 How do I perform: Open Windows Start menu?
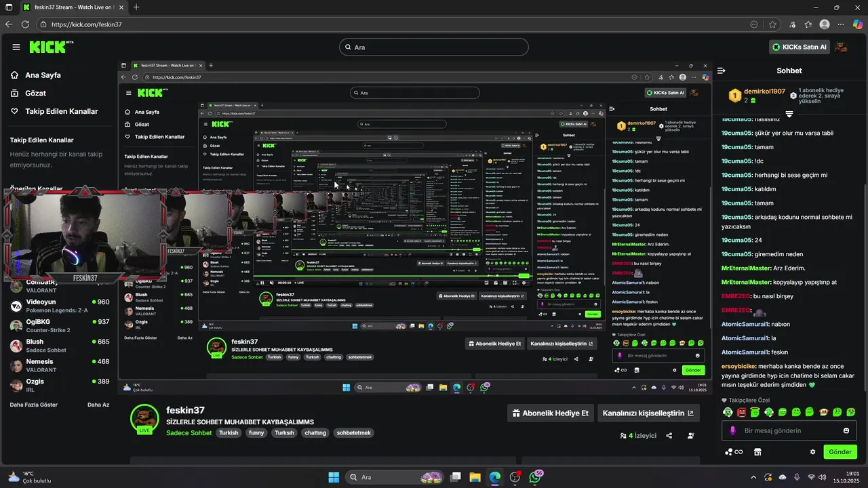click(334, 477)
